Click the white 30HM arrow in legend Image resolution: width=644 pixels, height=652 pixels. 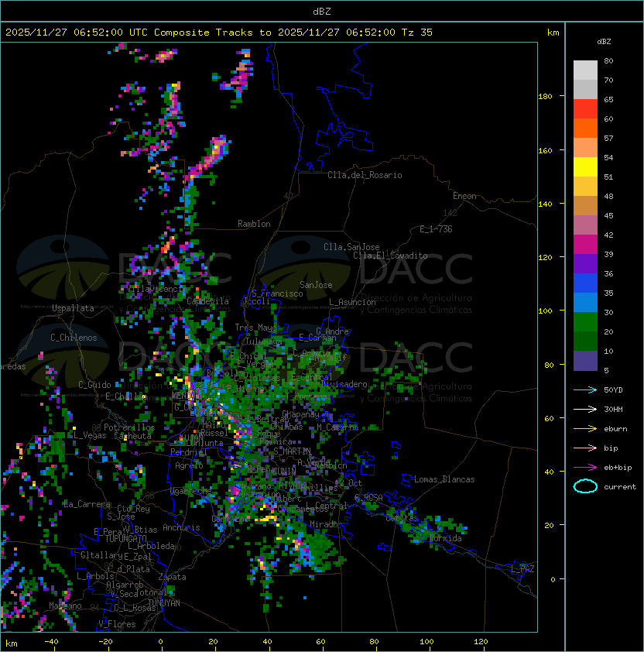585,409
